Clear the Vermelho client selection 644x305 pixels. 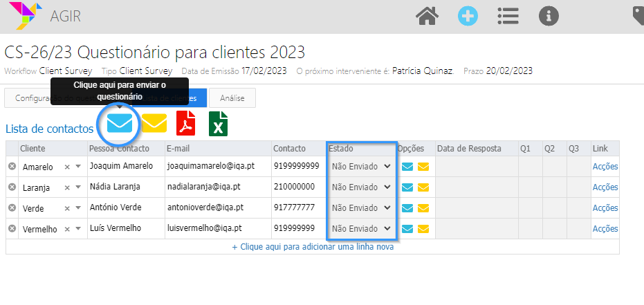pyautogui.click(x=67, y=229)
